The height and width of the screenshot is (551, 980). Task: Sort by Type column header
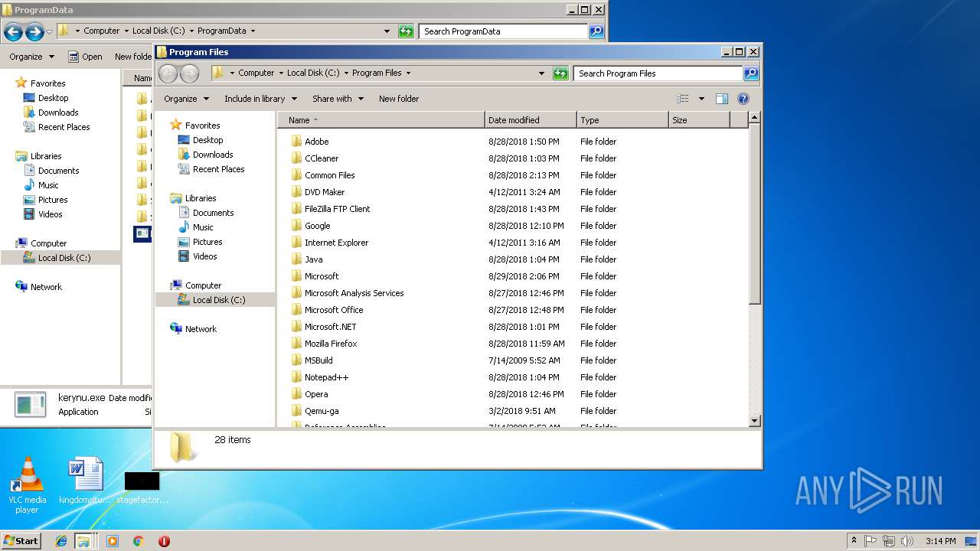pos(622,120)
